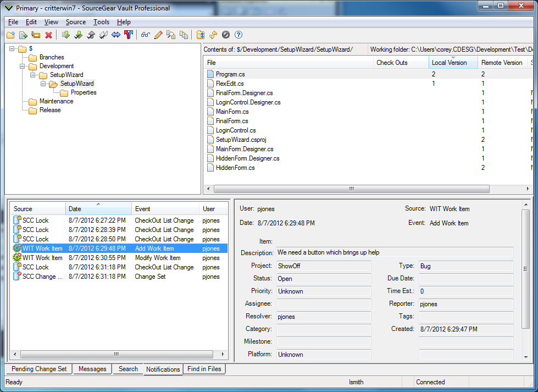The width and height of the screenshot is (538, 392).
Task: Open the Find in Files tab
Action: point(204,369)
